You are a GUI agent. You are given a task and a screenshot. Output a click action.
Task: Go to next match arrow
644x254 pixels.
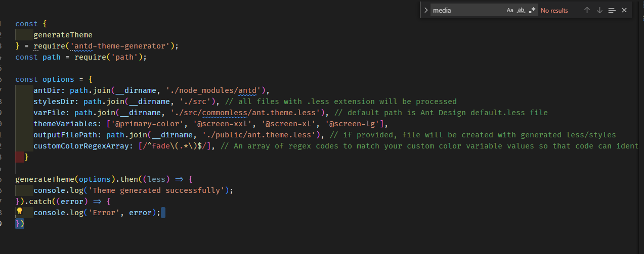[x=599, y=10]
